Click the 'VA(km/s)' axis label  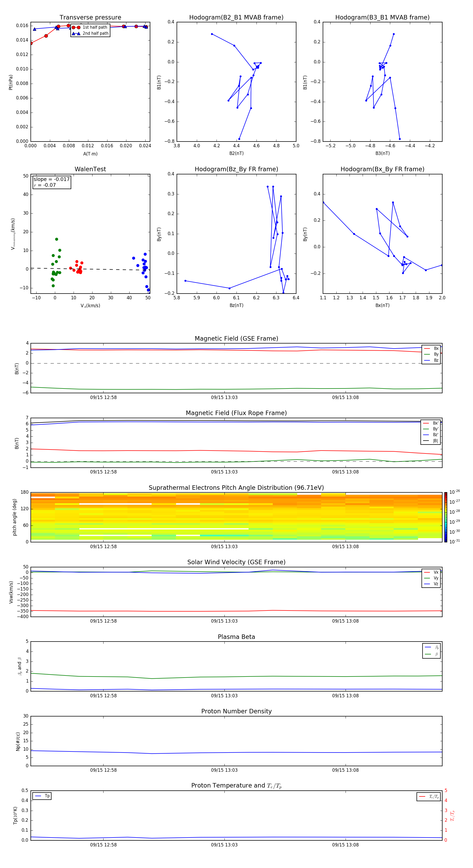(x=90, y=306)
